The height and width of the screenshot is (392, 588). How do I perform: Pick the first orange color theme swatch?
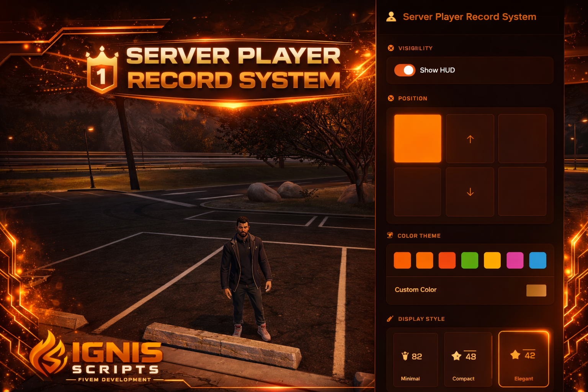(x=402, y=260)
